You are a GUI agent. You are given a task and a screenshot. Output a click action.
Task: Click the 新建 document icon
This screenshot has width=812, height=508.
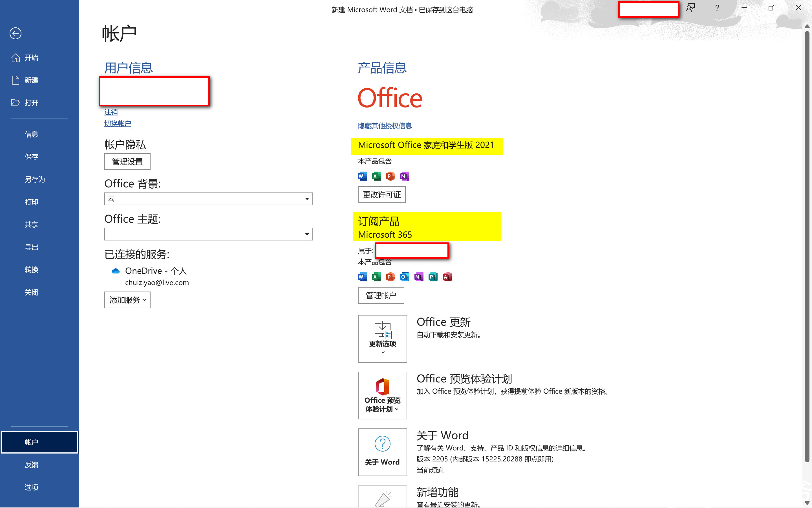(16, 80)
